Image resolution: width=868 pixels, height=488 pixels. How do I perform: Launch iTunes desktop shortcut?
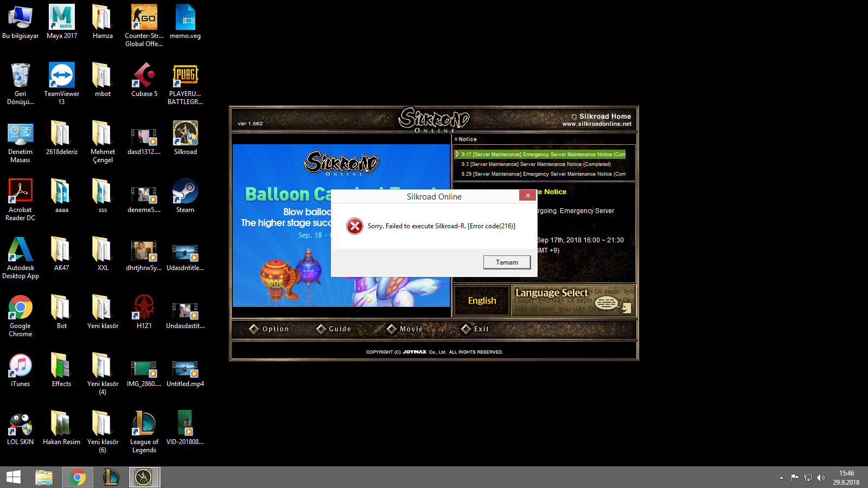21,370
